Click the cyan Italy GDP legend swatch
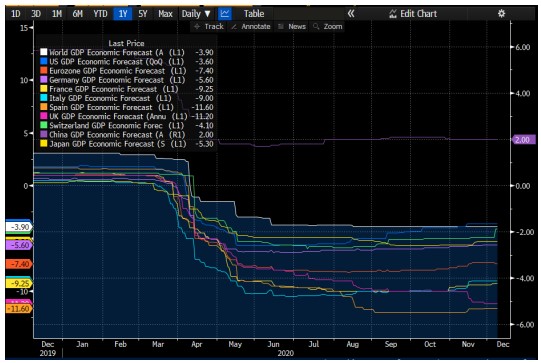The image size is (541, 363). coord(43,98)
